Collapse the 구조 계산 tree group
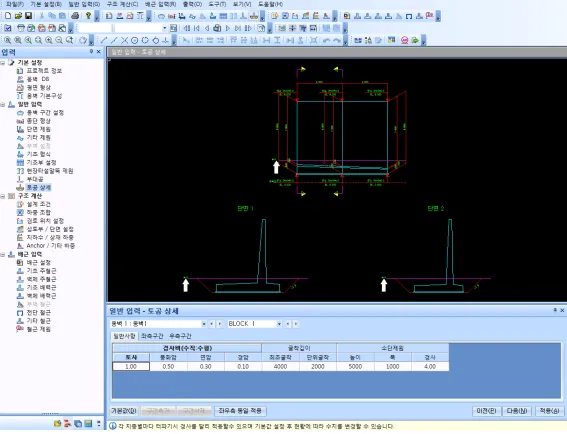567x434 pixels. (3, 196)
